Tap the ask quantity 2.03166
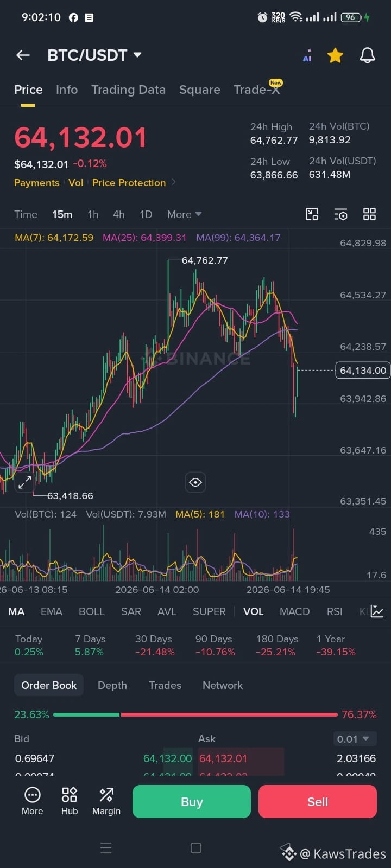The image size is (391, 868). tap(356, 758)
